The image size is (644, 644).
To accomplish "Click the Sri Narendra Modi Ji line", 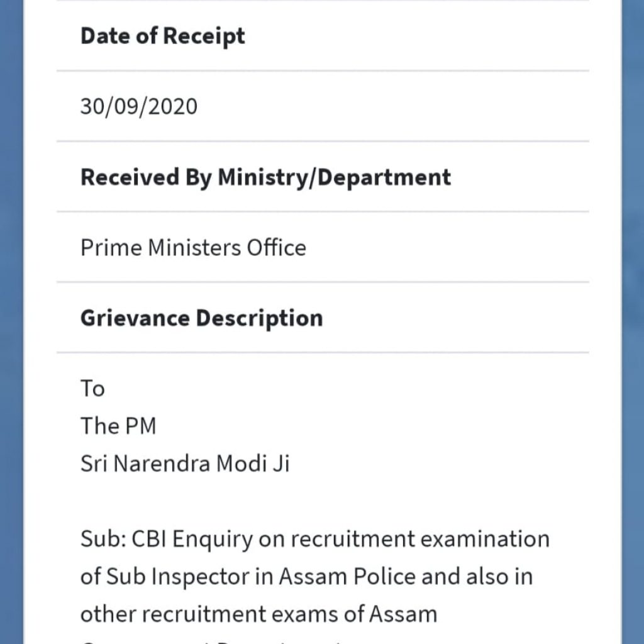I will [x=185, y=464].
